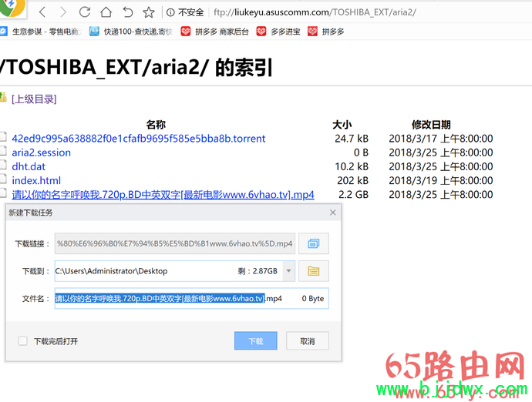
Task: Go back with the browser back arrow
Action: (x=42, y=12)
